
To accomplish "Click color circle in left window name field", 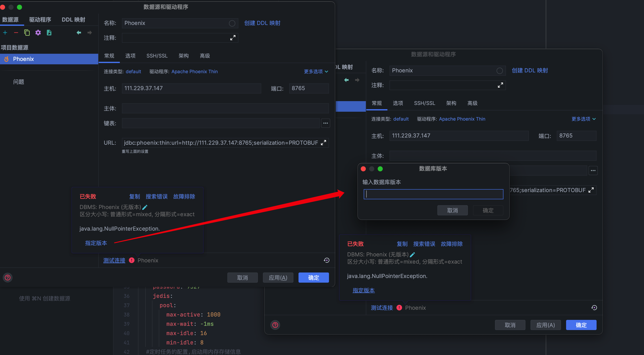I will coord(232,23).
